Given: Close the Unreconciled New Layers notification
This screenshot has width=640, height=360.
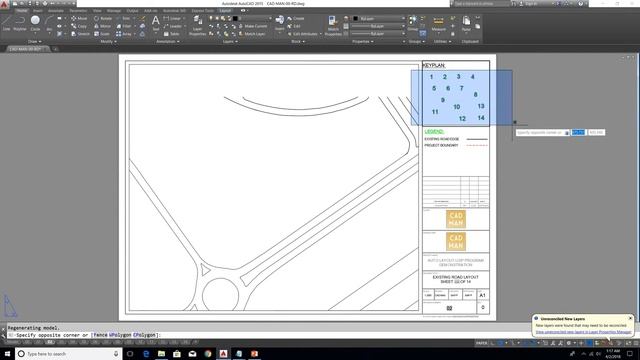Looking at the screenshot, I should (630, 318).
